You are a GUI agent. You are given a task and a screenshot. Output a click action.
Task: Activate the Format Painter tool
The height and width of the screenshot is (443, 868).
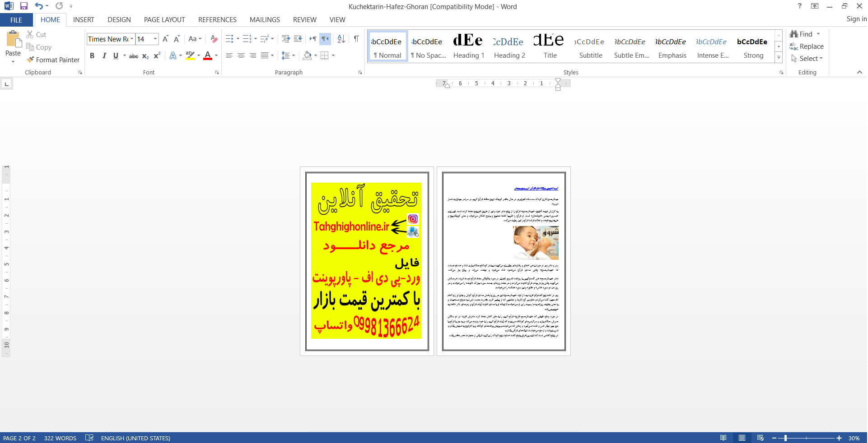tap(53, 60)
